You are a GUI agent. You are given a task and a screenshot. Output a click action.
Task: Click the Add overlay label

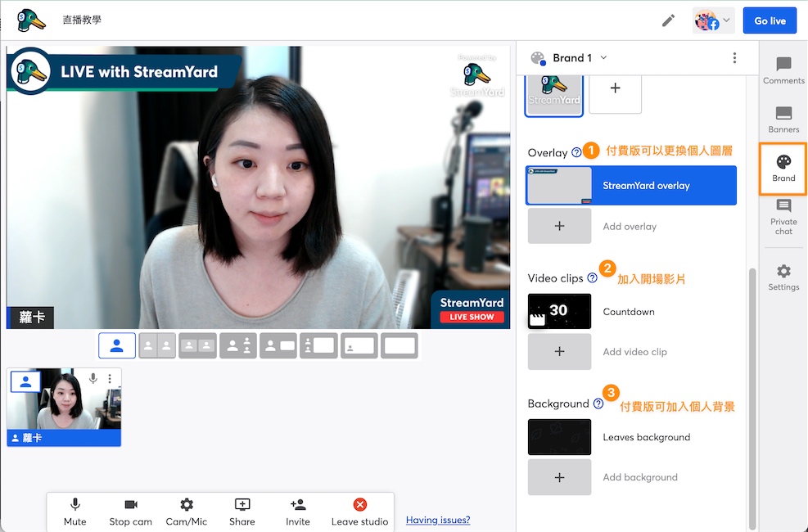click(630, 227)
